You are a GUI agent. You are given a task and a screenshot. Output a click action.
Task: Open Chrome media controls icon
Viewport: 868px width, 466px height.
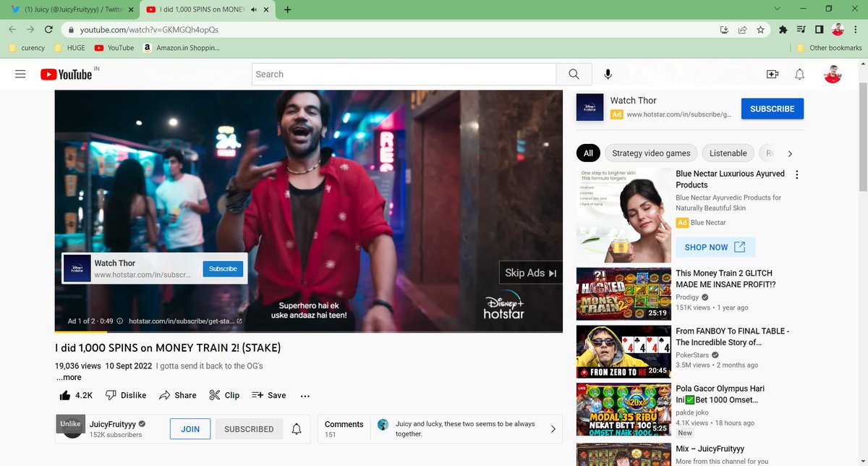tap(801, 30)
